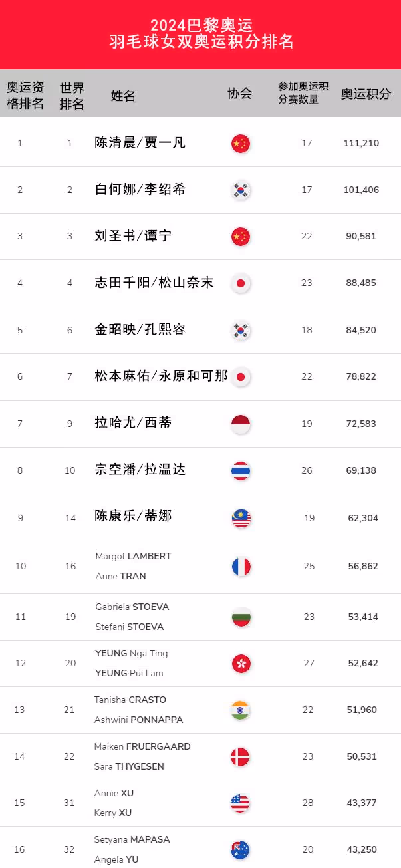The height and width of the screenshot is (868, 401).
Task: Click the France flag in Lambert/Tran row
Action: point(241,567)
